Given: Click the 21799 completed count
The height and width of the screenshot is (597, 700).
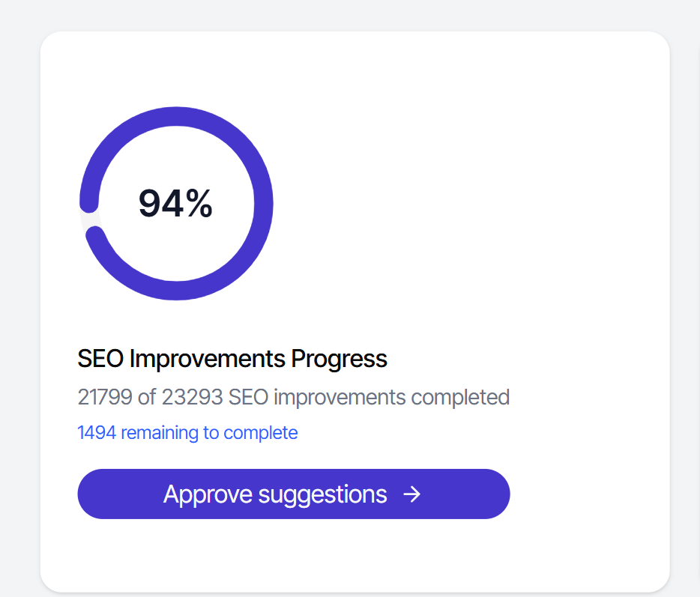Looking at the screenshot, I should pos(104,397).
